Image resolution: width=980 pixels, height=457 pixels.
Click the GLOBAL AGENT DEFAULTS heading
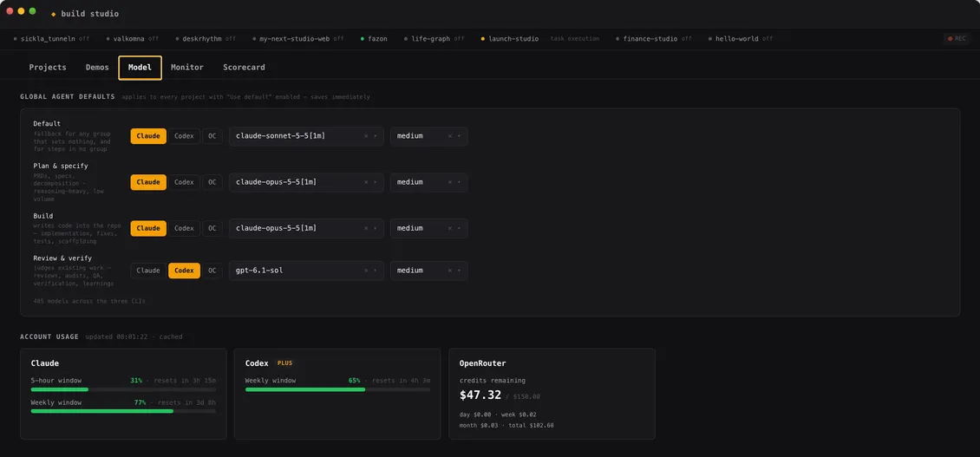(x=68, y=97)
